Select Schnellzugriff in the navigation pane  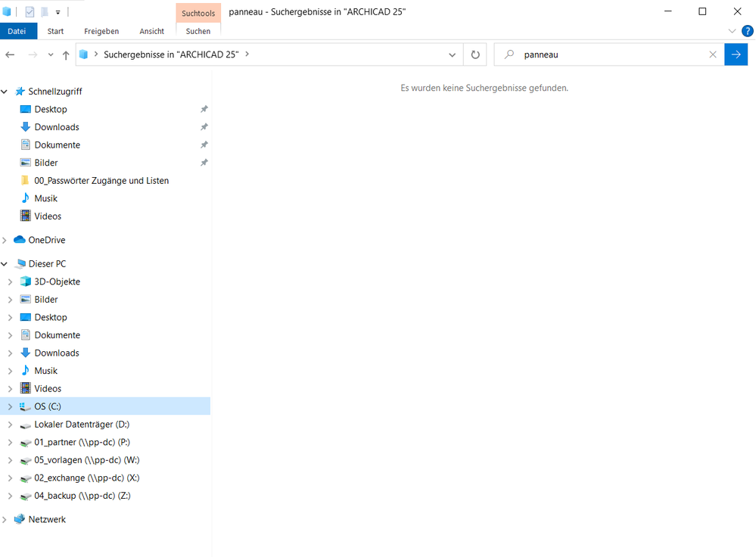(x=55, y=92)
